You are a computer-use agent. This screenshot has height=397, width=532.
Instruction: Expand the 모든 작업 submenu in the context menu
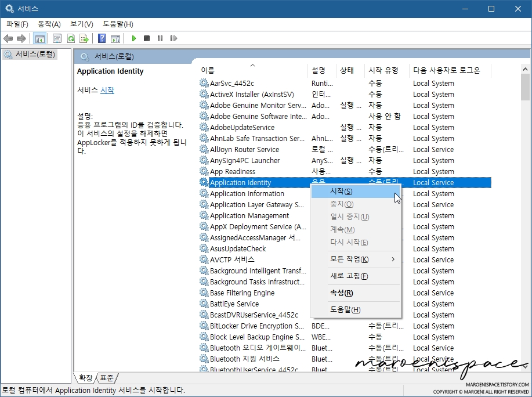tap(356, 259)
